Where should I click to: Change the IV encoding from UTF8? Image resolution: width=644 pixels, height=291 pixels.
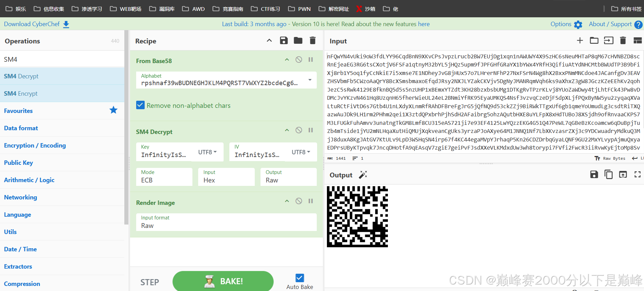click(x=301, y=152)
